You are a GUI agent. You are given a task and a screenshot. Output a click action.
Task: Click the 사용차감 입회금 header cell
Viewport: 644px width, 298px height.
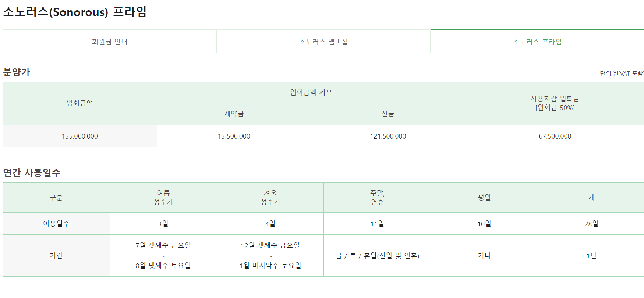[x=555, y=103]
